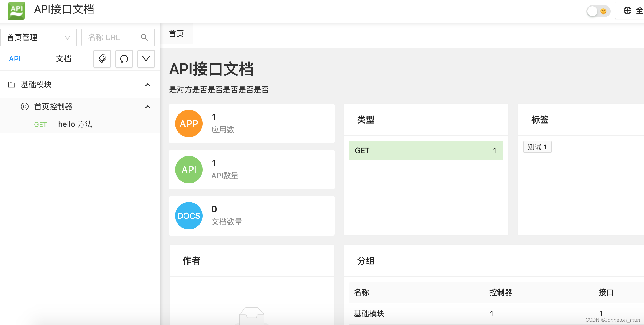
Task: Click the orange APP circle icon
Action: point(189,124)
